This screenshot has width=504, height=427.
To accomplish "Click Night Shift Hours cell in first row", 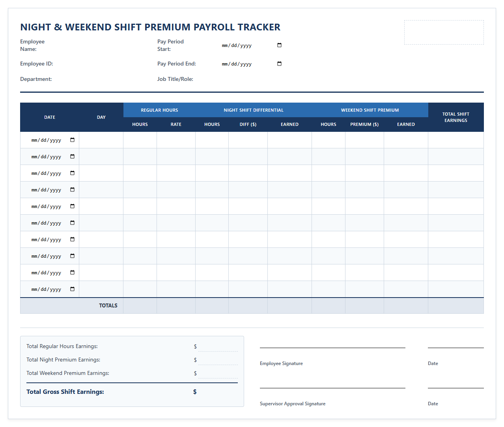I will click(x=212, y=140).
